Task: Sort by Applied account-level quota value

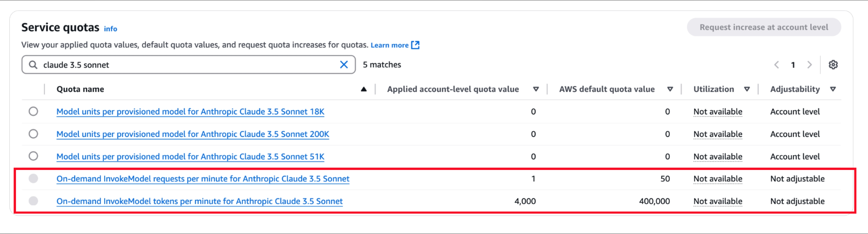Action: tap(536, 89)
